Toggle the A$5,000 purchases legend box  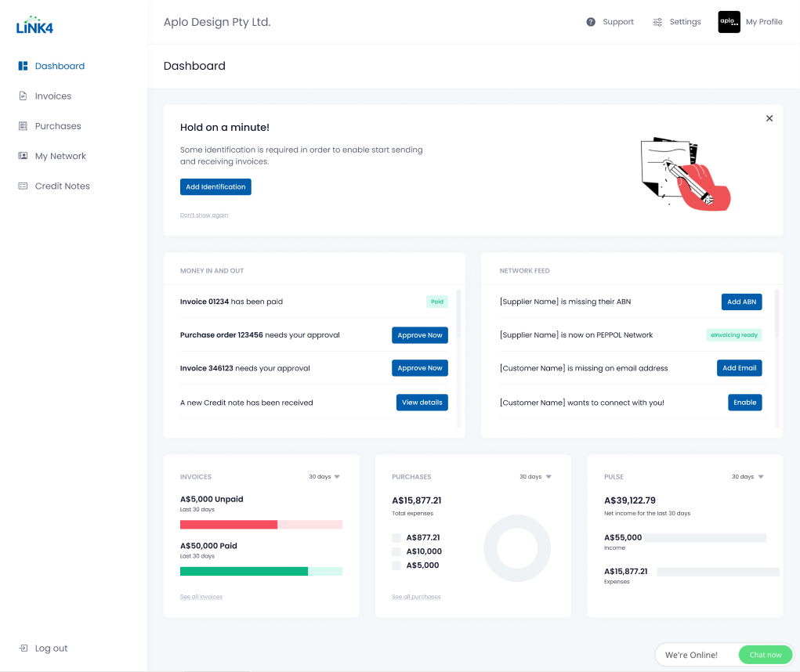point(396,565)
